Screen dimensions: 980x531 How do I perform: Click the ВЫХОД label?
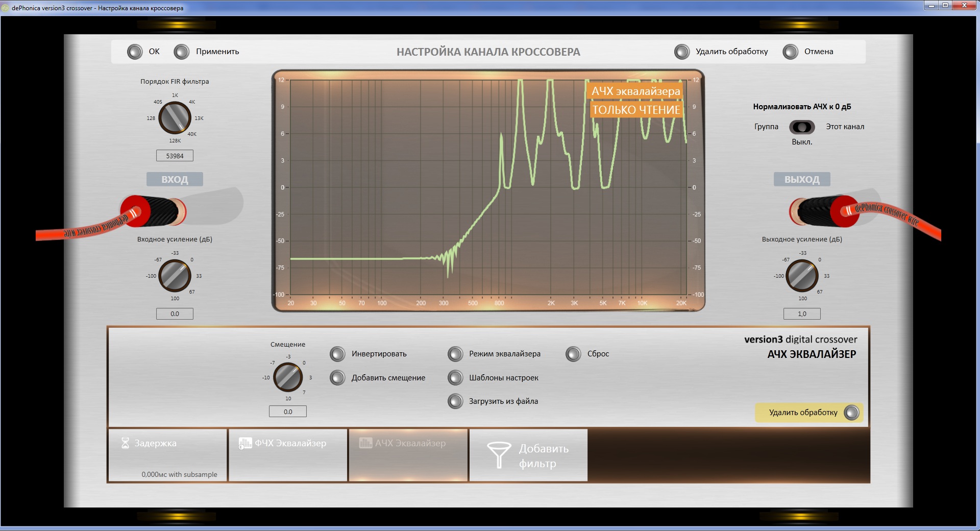802,179
